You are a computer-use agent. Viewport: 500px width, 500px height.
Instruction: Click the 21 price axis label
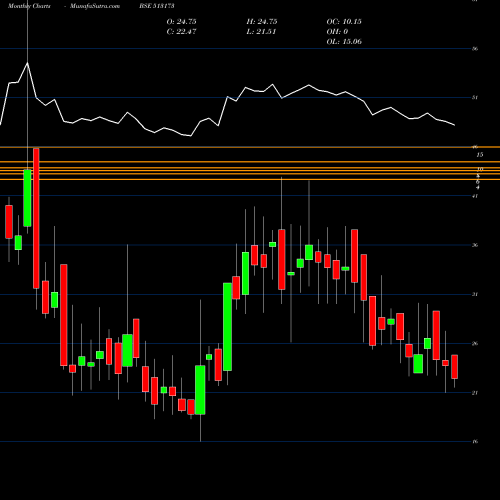click(x=475, y=393)
